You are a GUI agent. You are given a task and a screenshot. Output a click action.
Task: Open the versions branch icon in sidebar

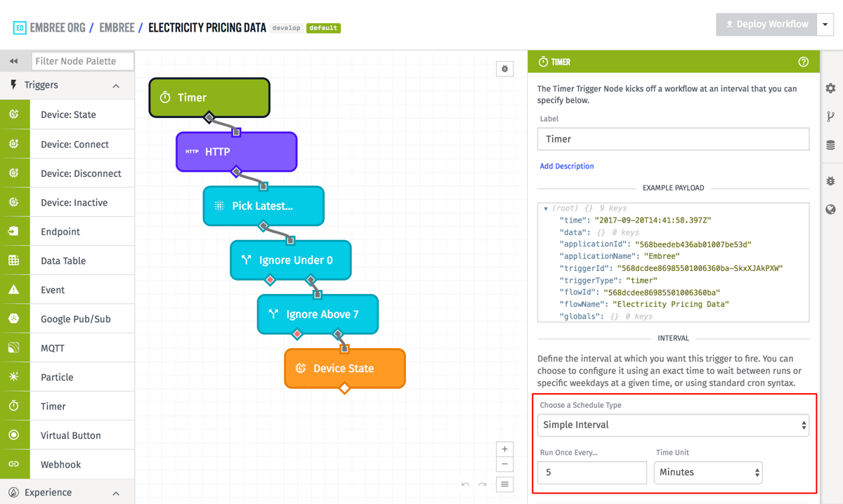coord(830,117)
